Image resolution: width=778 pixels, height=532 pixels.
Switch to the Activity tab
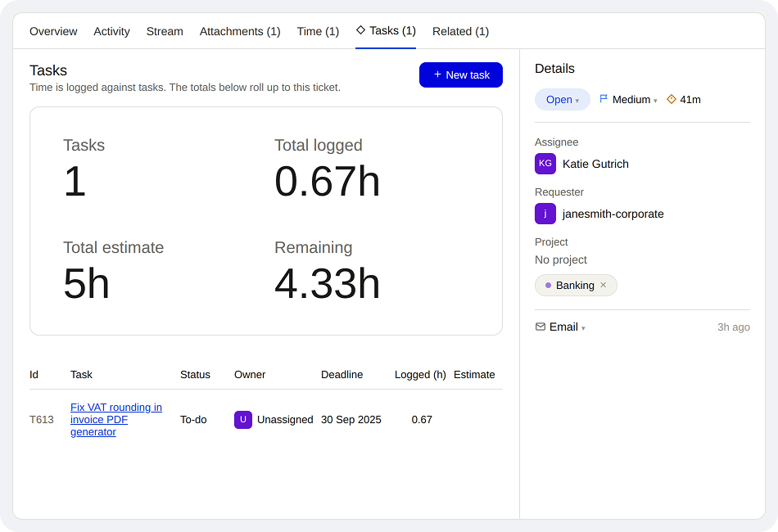point(111,31)
